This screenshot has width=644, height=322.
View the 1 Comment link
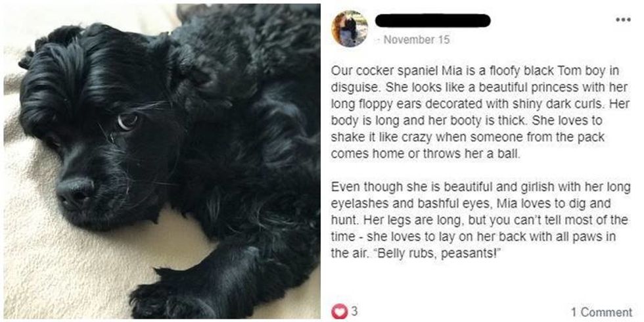[x=601, y=312]
